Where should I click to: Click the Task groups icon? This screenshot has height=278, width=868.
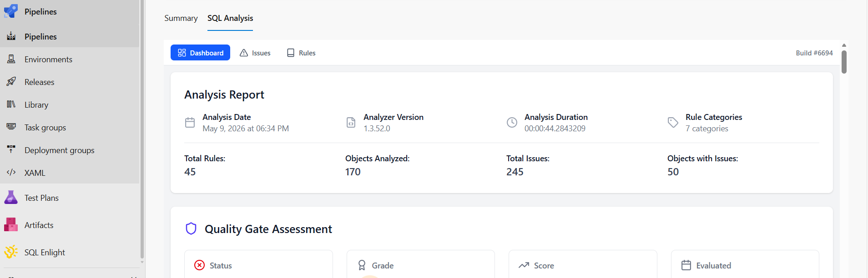[11, 127]
